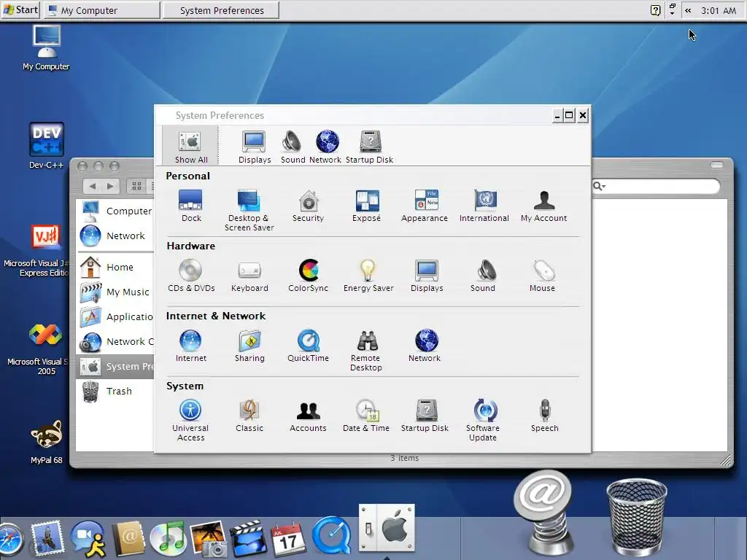Open the International preference icon

484,206
